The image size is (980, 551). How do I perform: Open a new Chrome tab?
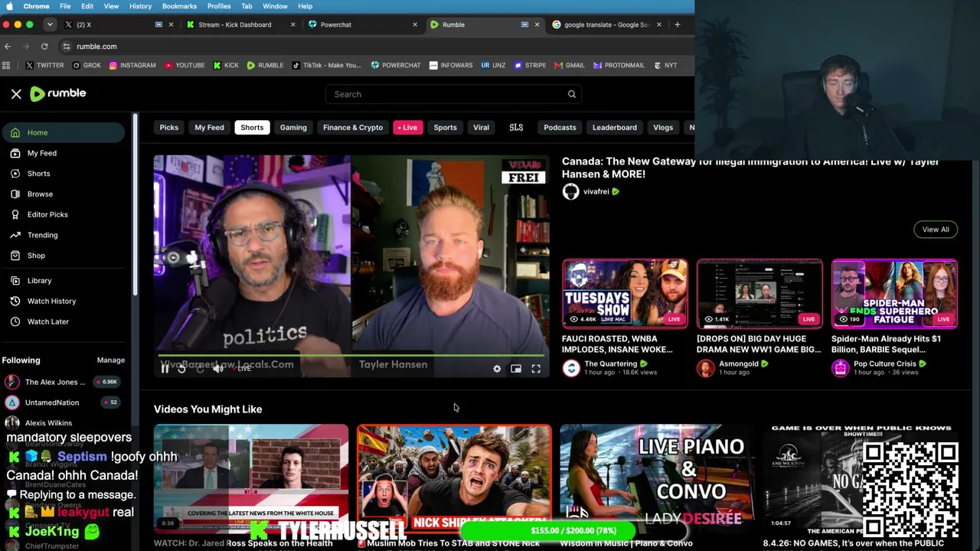point(677,24)
